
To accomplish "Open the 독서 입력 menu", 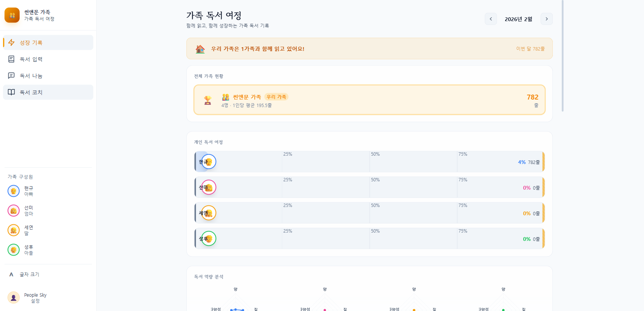I will (x=31, y=59).
